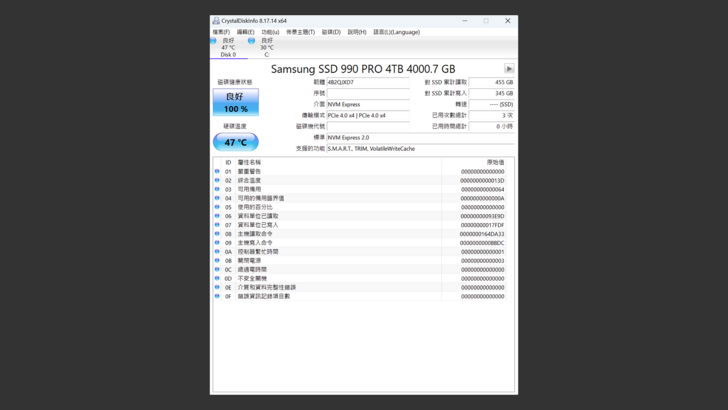728x410 pixels.
Task: Click the 47 °C temperature button
Action: [236, 142]
